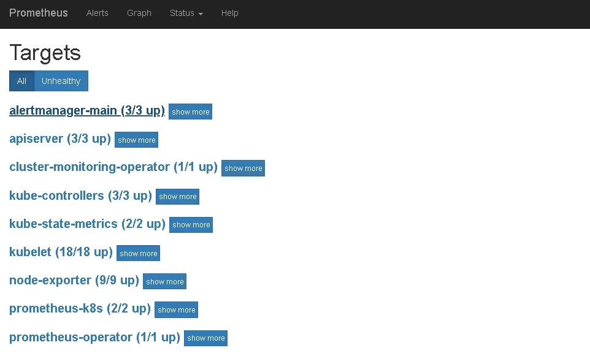Click the Prometheus brand logo text
This screenshot has width=590, height=364.
coord(39,13)
